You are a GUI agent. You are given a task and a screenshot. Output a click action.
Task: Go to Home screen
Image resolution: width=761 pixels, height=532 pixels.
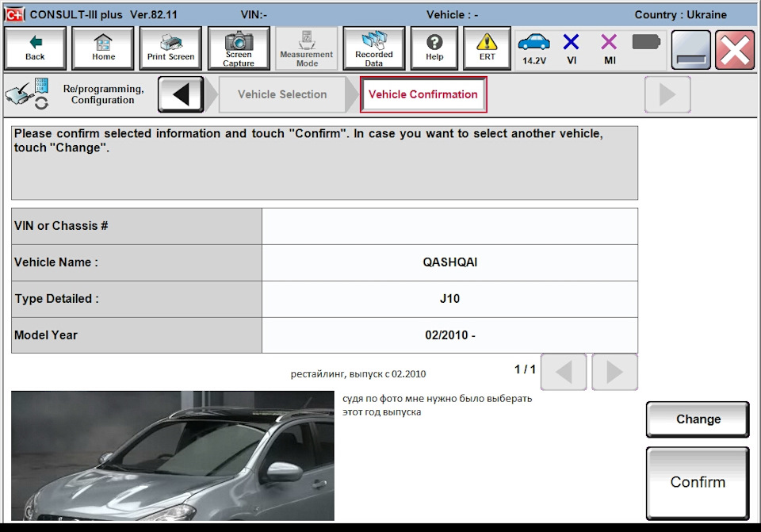tap(103, 48)
